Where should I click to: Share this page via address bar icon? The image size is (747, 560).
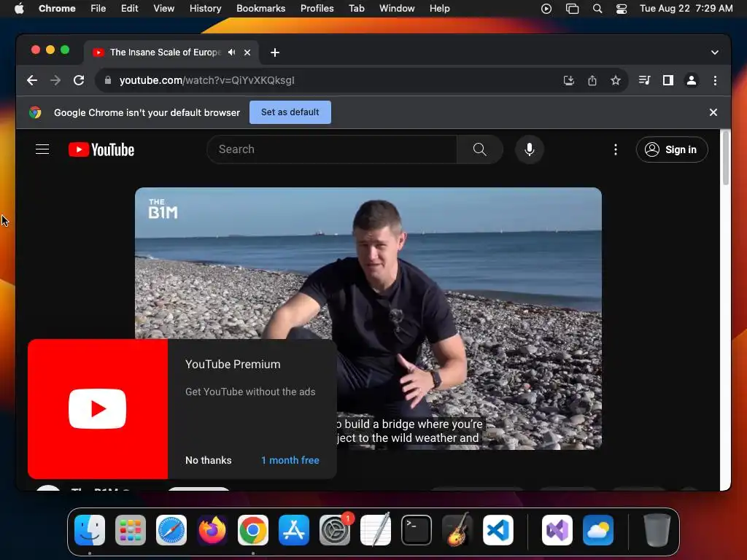(x=592, y=80)
